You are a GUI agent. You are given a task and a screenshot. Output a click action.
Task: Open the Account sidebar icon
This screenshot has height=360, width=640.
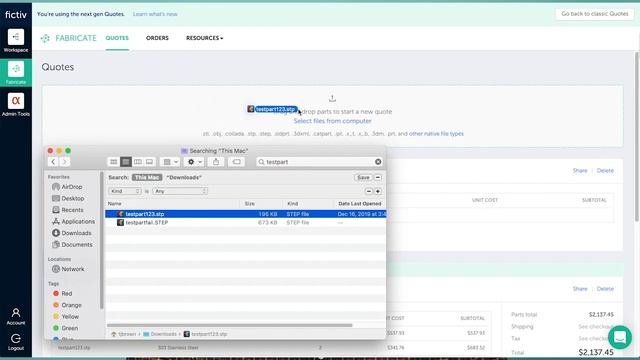(x=16, y=316)
